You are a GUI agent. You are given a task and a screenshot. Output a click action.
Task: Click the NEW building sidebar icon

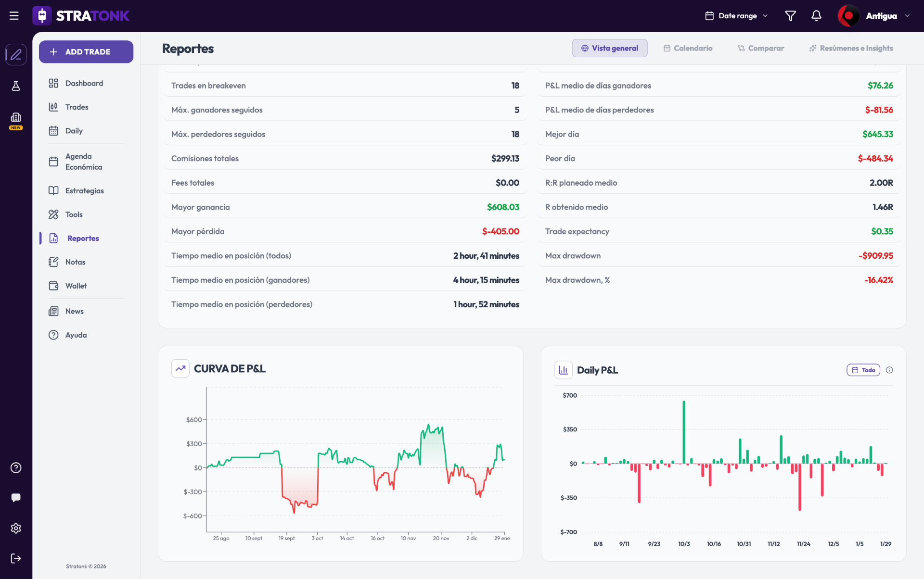[x=16, y=120]
